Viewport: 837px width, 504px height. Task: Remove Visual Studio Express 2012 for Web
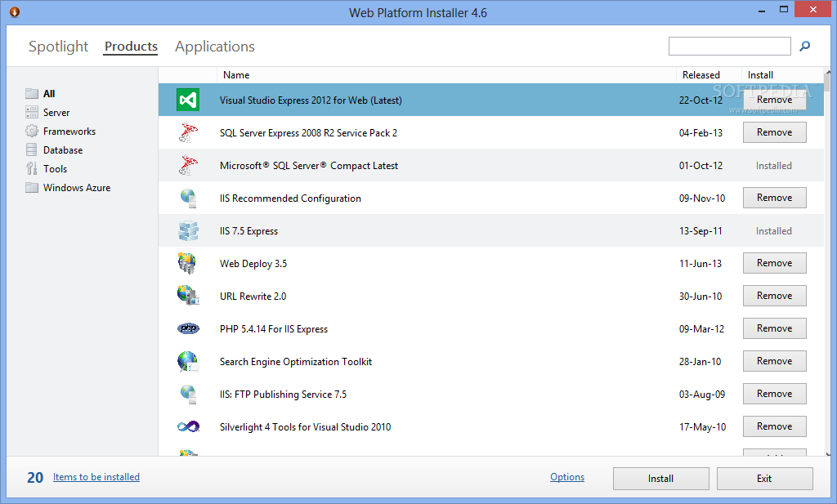pyautogui.click(x=775, y=100)
